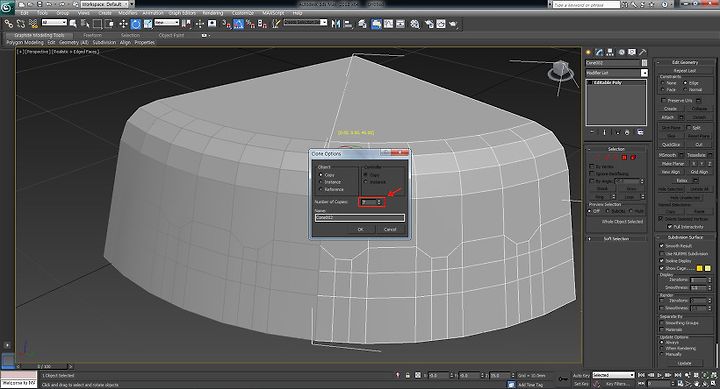Click the Repeat Last button
This screenshot has width=720, height=389.
(685, 71)
